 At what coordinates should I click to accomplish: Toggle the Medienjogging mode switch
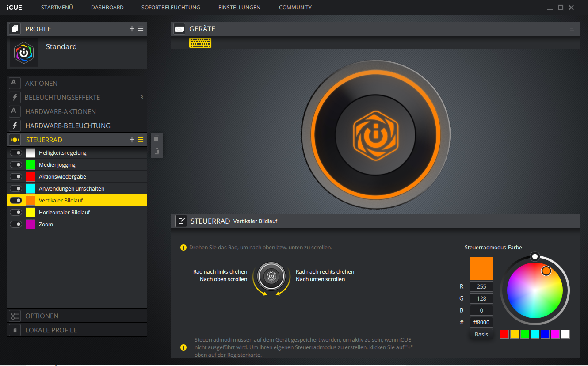click(x=16, y=164)
